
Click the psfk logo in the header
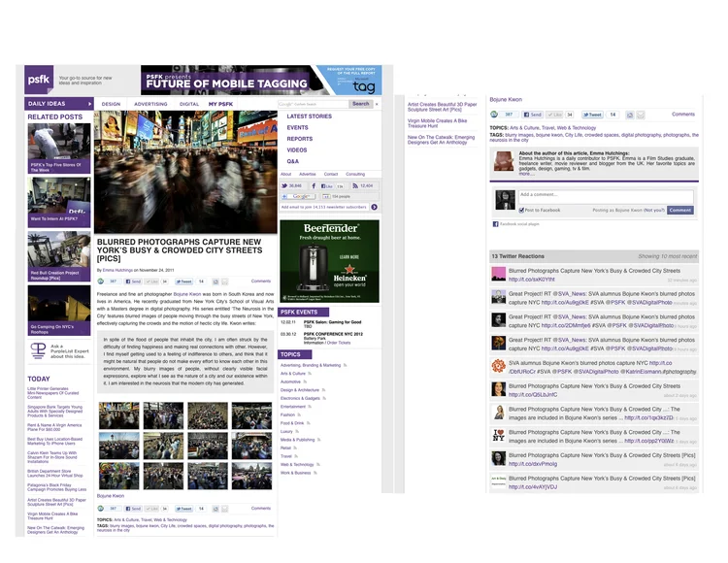click(39, 80)
